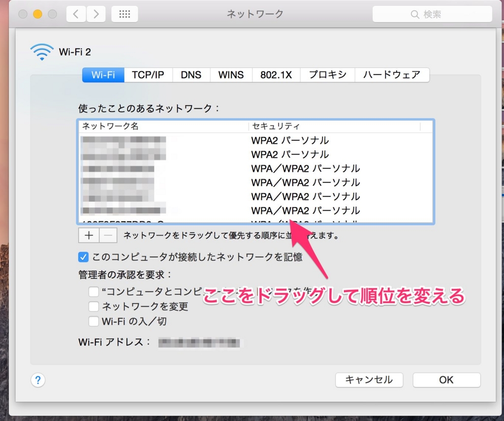Enable the ネットワークを変更 checkbox
Image resolution: width=504 pixels, height=421 pixels.
(x=94, y=306)
